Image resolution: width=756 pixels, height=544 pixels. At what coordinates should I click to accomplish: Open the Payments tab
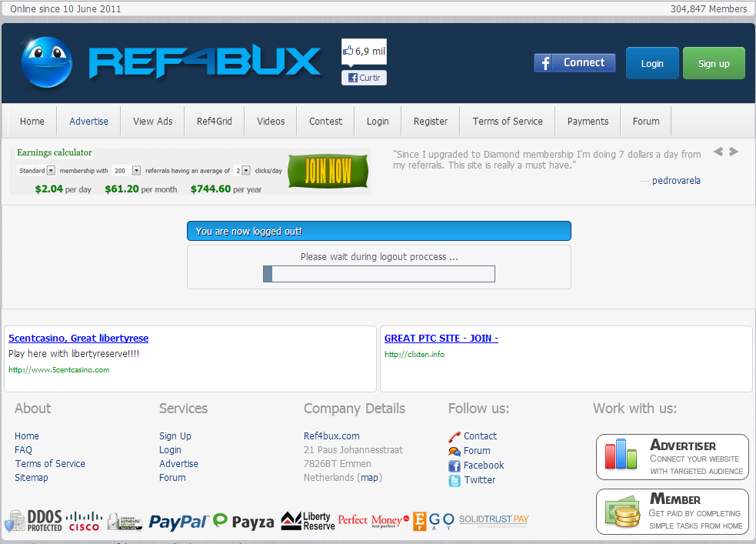pyautogui.click(x=588, y=121)
